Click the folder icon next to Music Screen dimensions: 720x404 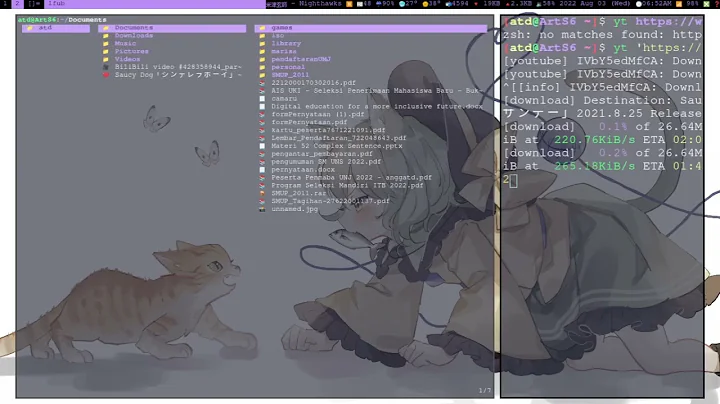point(106,44)
